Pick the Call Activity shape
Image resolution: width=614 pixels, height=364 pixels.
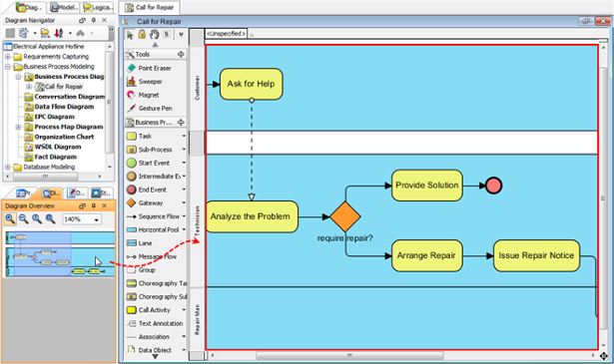pos(149,310)
